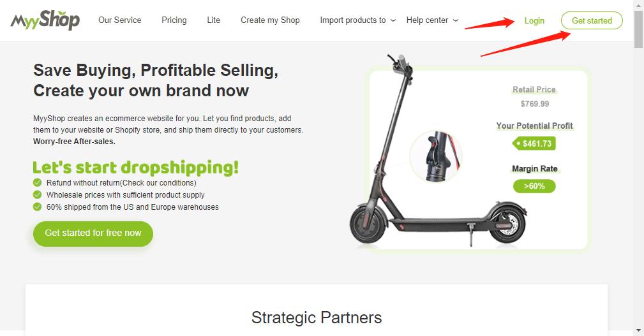Screen dimensions: 644x336
Task: Click the MyyShop logo
Action: pyautogui.click(x=45, y=20)
